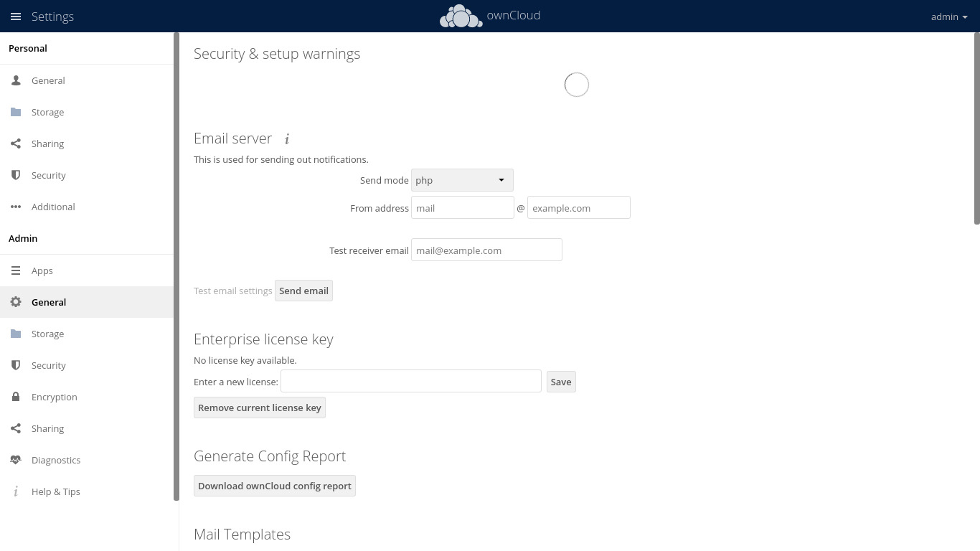
Task: Go to Admin Storage settings
Action: point(47,334)
